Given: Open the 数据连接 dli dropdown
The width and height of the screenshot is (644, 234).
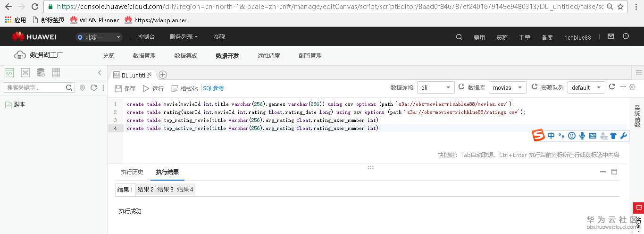Looking at the screenshot, I should pyautogui.click(x=436, y=87).
